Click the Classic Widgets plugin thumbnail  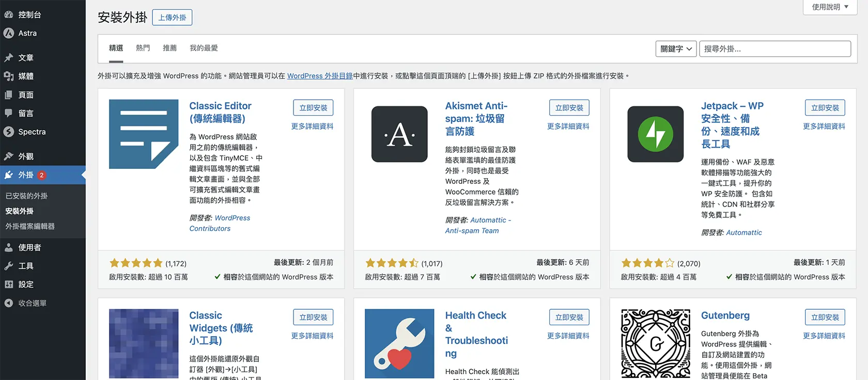pyautogui.click(x=144, y=344)
